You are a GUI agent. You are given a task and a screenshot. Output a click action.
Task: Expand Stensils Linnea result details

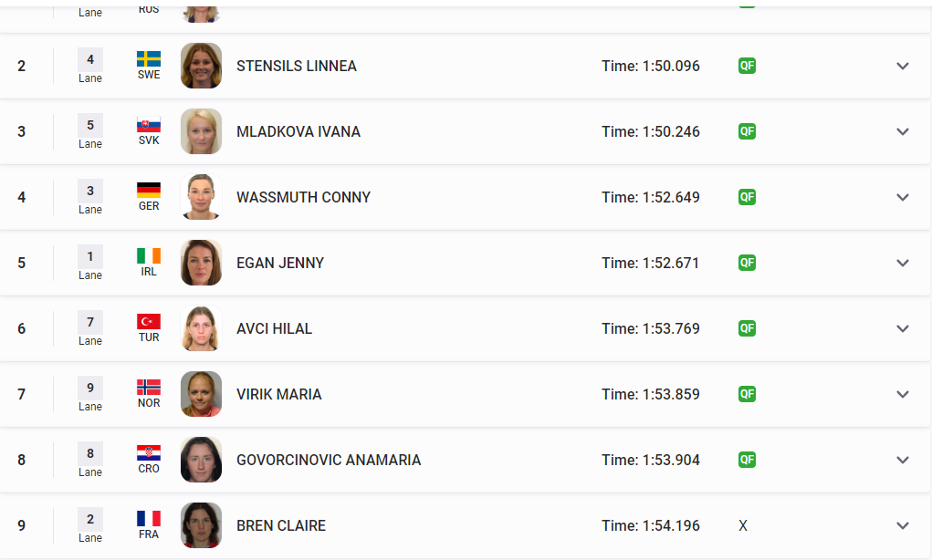click(x=903, y=66)
